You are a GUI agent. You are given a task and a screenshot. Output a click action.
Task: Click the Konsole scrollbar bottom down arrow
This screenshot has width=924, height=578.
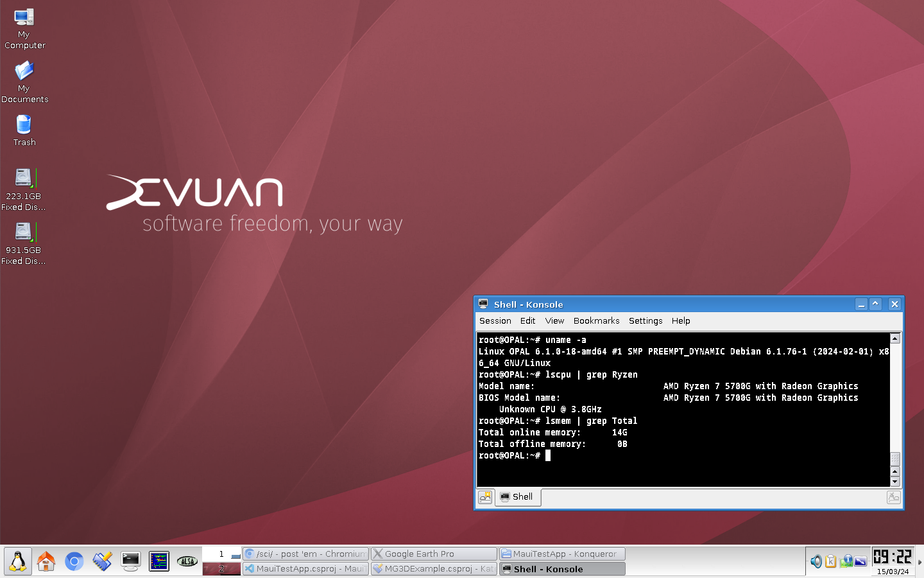point(895,482)
